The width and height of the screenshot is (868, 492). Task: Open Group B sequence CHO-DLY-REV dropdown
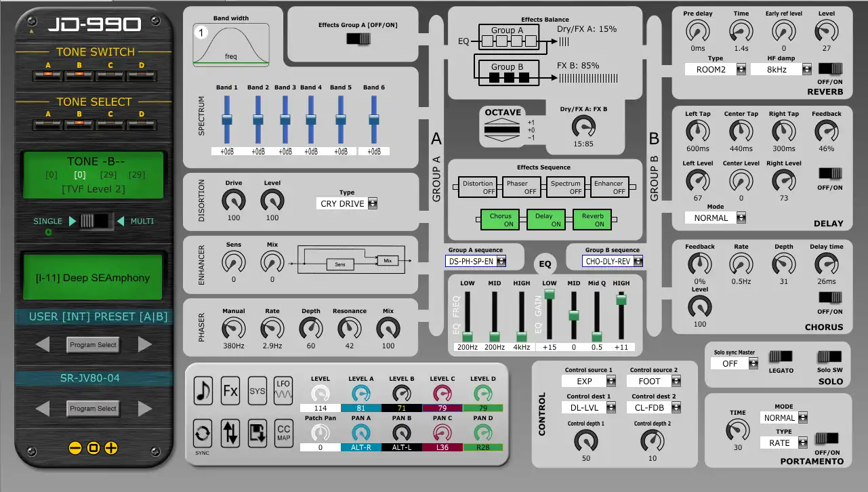pyautogui.click(x=613, y=261)
